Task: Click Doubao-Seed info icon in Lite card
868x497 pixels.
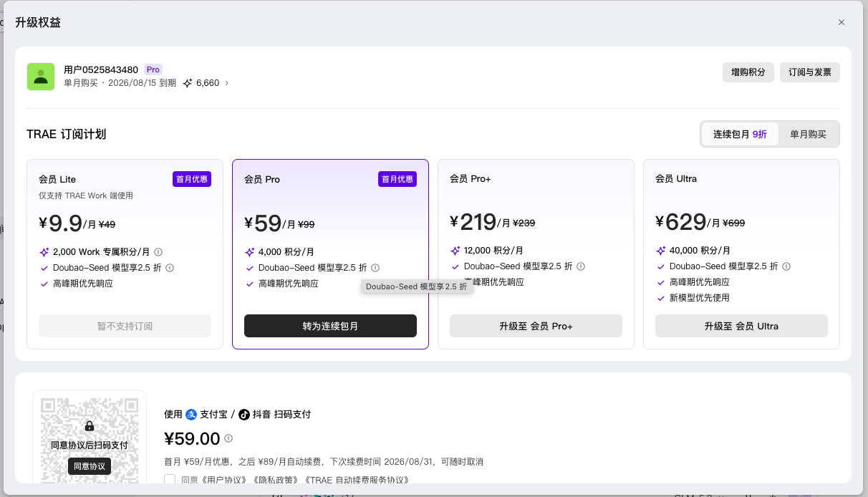Action: [x=170, y=268]
